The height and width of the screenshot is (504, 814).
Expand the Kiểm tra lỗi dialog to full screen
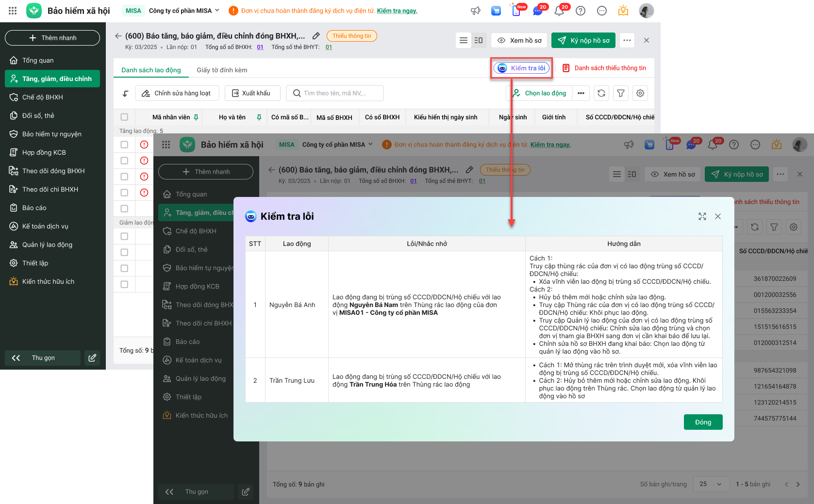pos(702,216)
